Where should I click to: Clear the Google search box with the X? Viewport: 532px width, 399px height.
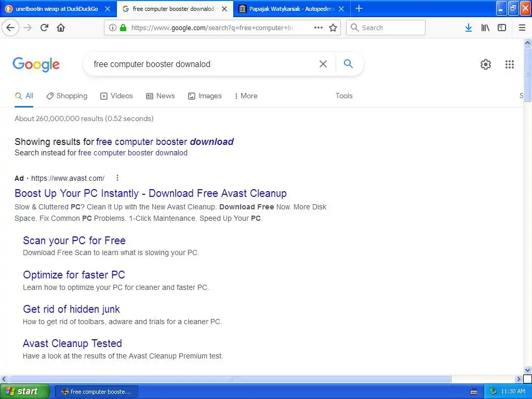coord(323,64)
